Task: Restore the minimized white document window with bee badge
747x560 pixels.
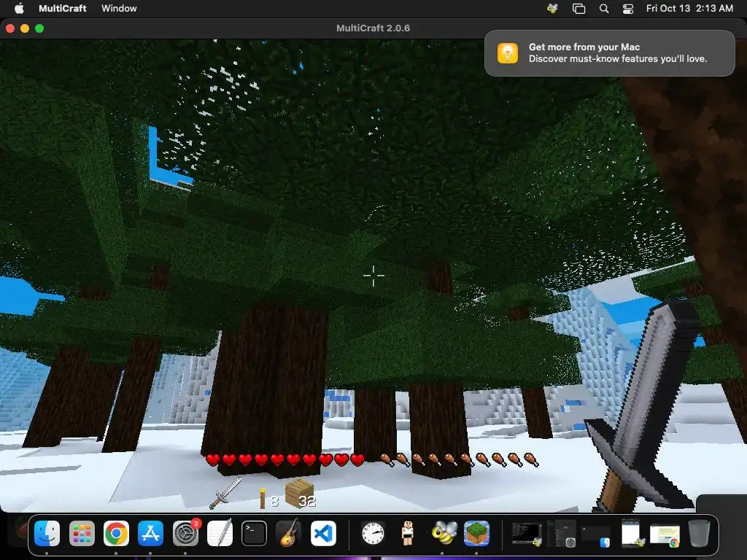Action: (x=632, y=533)
